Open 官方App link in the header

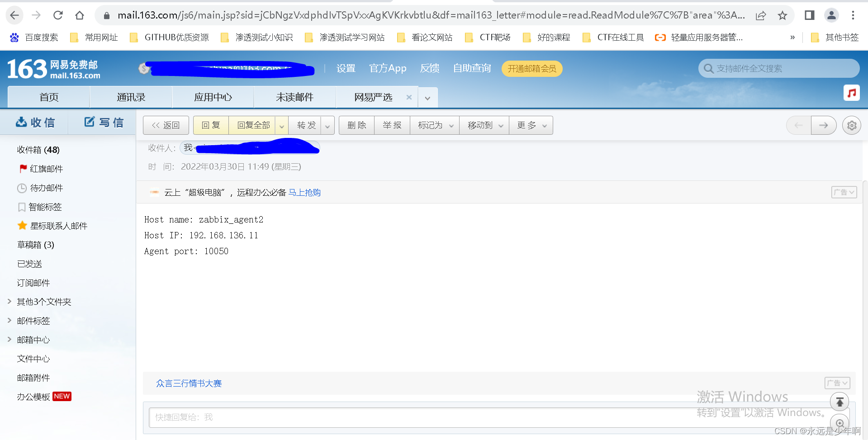[x=388, y=68]
